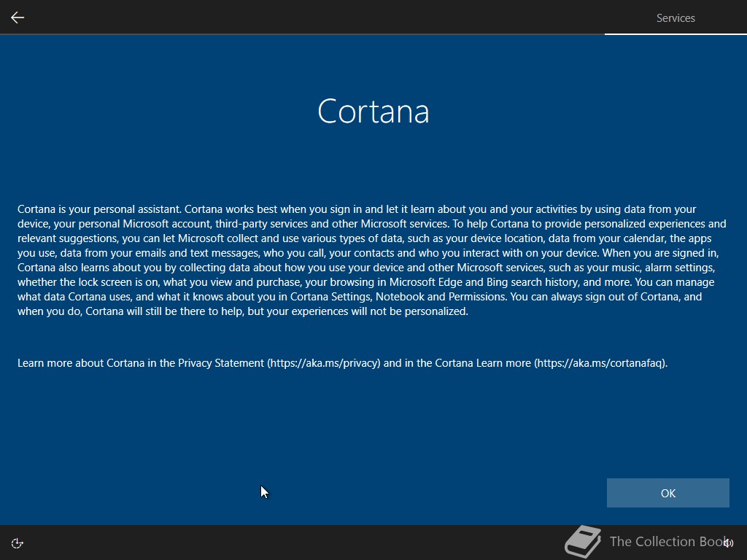Click the https://aka.ms/privacy text
The image size is (747, 560).
tap(324, 363)
